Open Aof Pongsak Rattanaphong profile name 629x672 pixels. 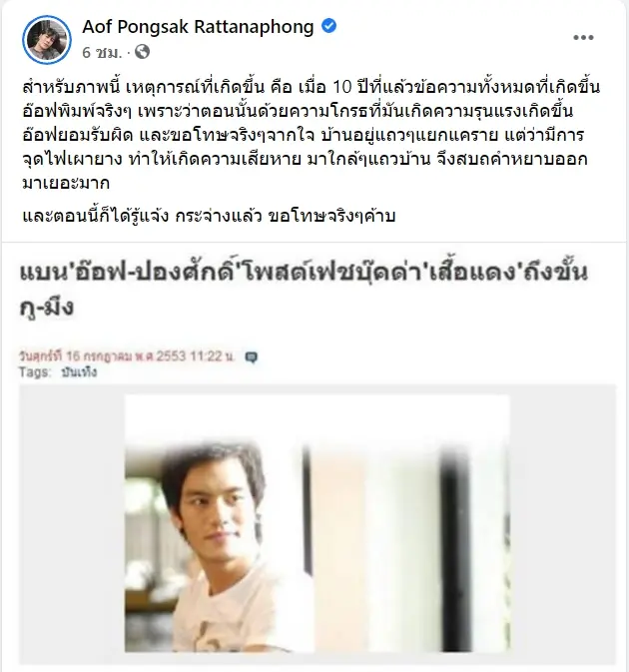(198, 27)
